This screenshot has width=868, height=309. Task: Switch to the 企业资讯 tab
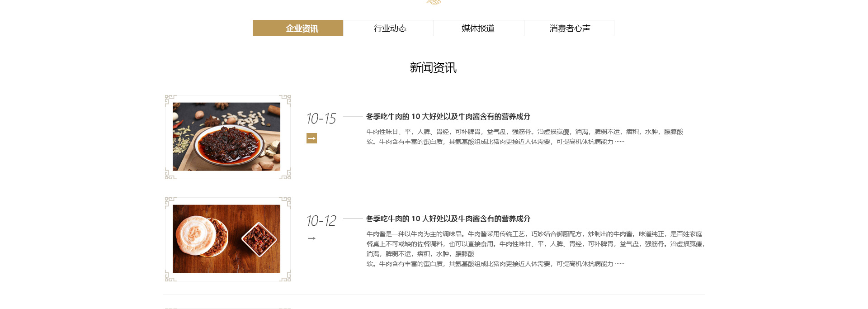point(298,28)
